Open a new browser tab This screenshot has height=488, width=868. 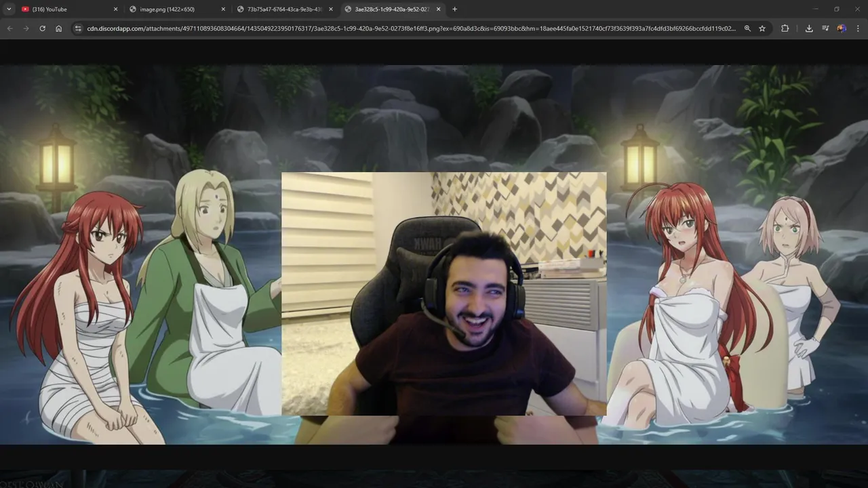pos(454,9)
